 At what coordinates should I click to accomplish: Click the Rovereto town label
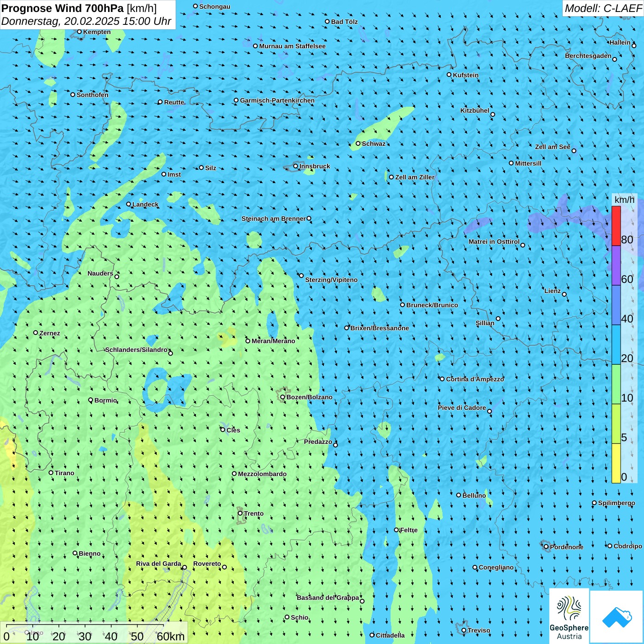point(207,563)
